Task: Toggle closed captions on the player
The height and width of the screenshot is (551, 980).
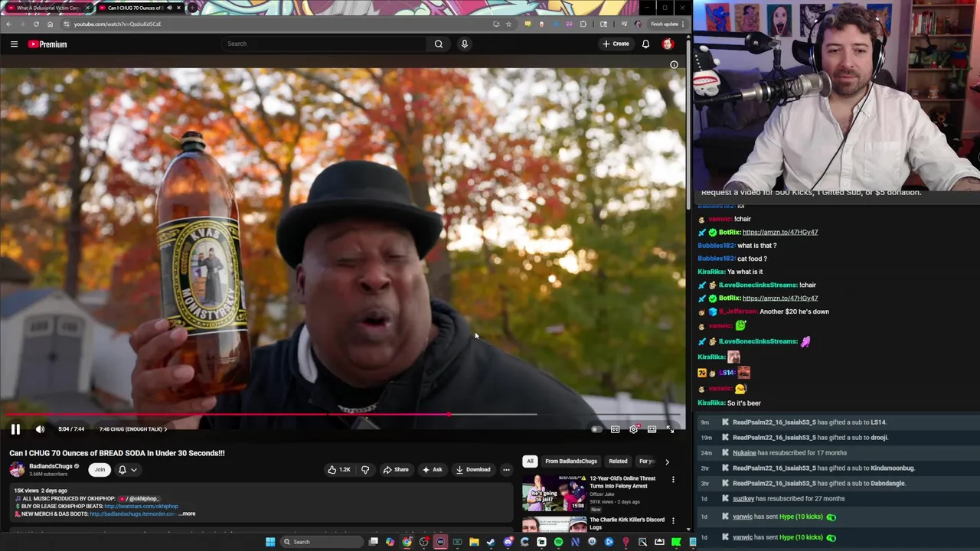Action: [615, 429]
